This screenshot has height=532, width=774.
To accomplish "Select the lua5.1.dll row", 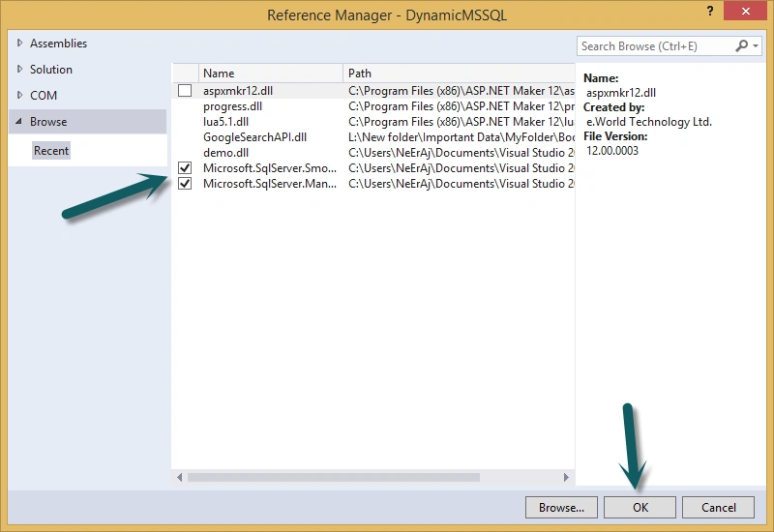I will coord(373,122).
